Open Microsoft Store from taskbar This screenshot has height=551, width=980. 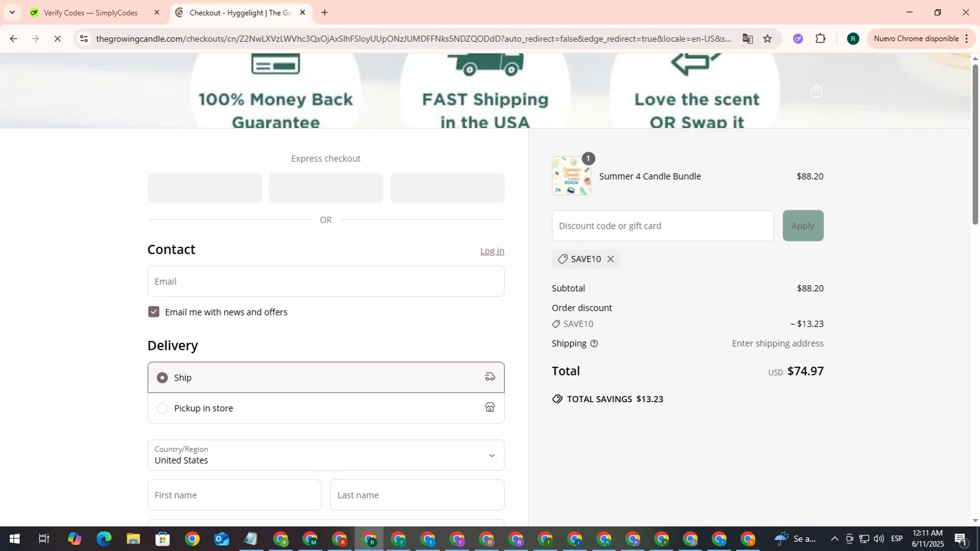(163, 539)
